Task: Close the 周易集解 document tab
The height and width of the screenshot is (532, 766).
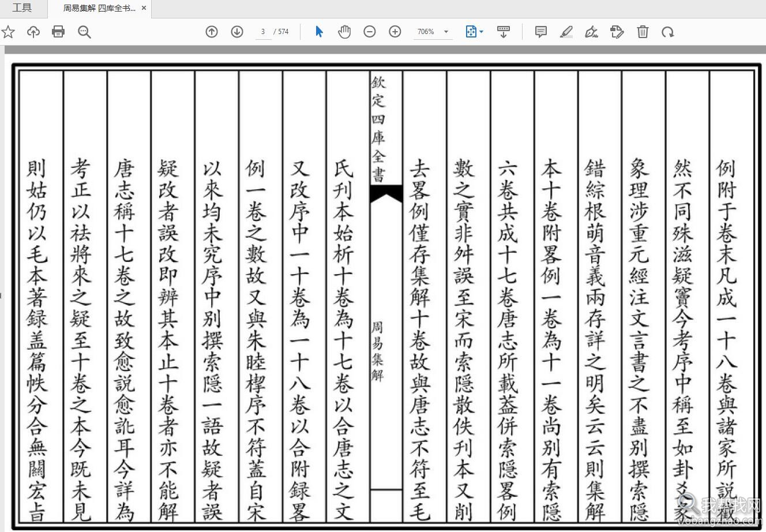Action: click(x=144, y=8)
